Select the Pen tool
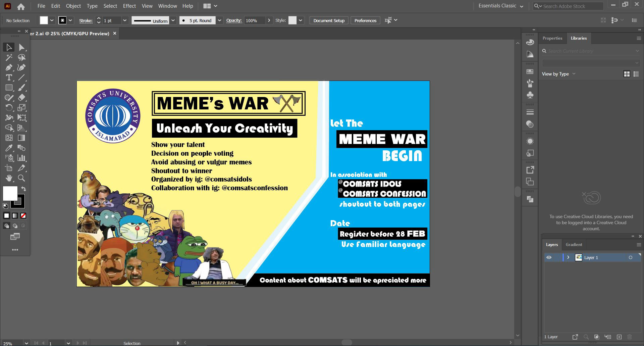 9,67
